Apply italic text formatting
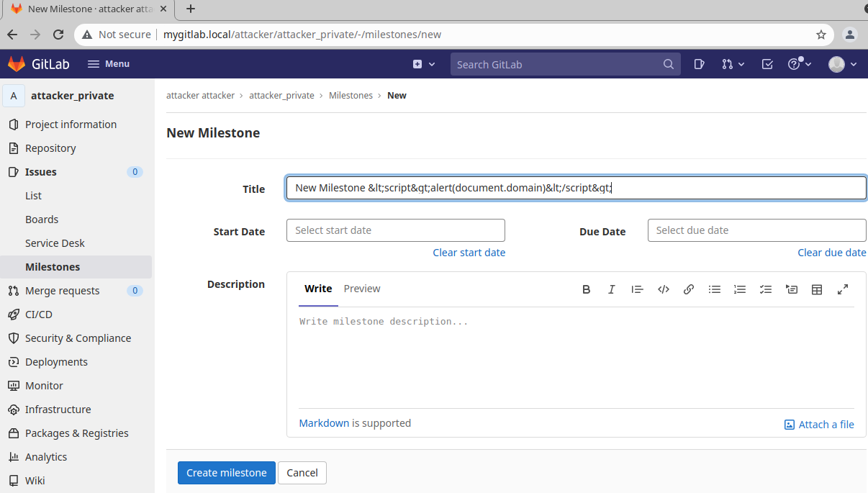This screenshot has width=868, height=493. click(x=611, y=289)
